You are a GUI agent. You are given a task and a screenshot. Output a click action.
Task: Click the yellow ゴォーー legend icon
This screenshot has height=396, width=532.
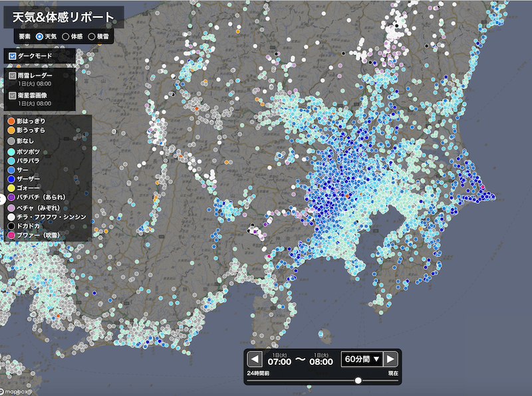coord(11,188)
